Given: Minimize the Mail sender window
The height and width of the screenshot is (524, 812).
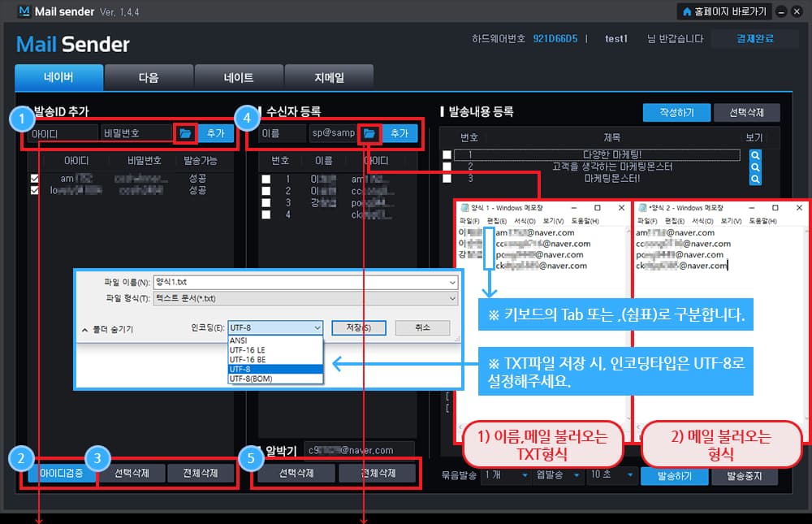Looking at the screenshot, I should coord(781,11).
